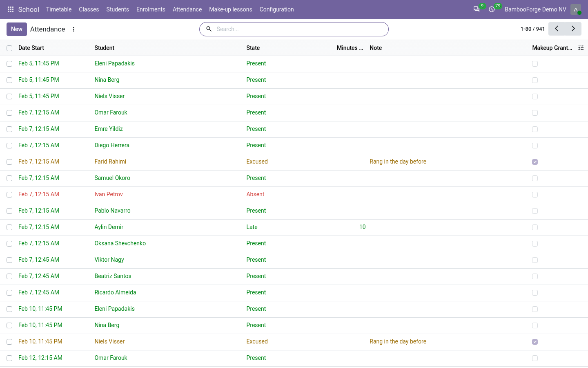This screenshot has height=368, width=588.
Task: Go to next page of records
Action: [573, 29]
